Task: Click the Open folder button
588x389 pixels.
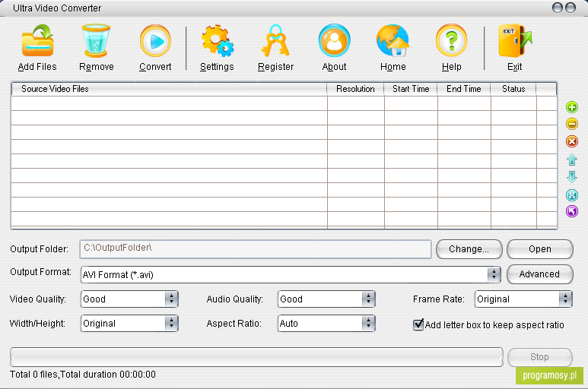Action: 540,249
